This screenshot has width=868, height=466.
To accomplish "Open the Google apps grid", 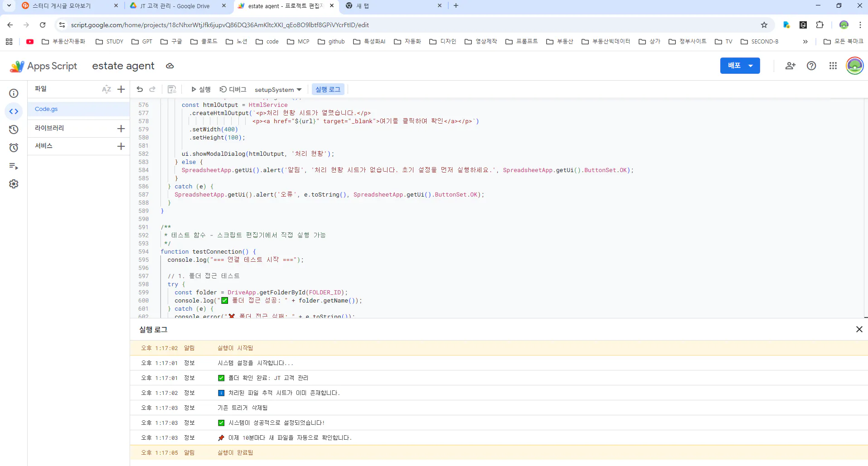I will pyautogui.click(x=833, y=66).
